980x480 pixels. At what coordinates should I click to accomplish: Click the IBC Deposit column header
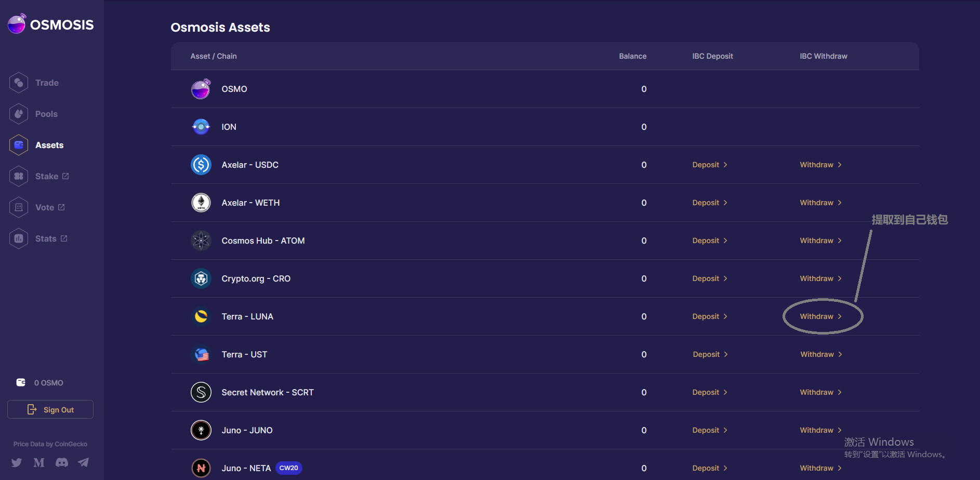[x=712, y=56]
